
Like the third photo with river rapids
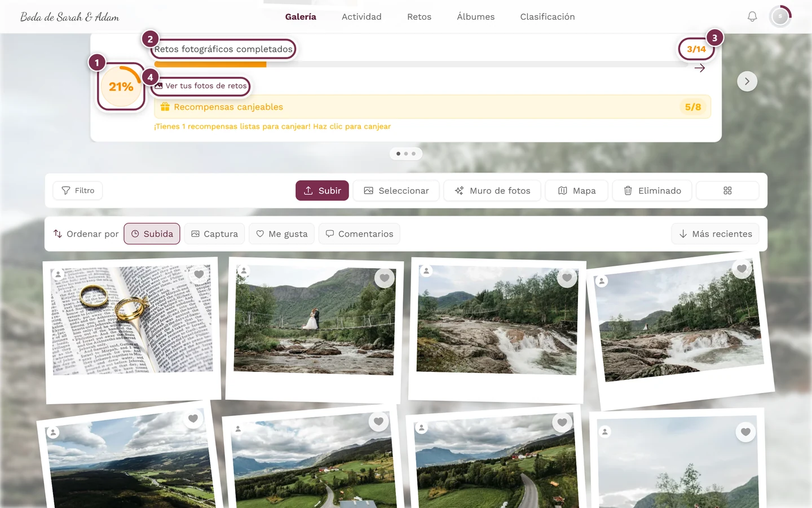[x=567, y=277]
